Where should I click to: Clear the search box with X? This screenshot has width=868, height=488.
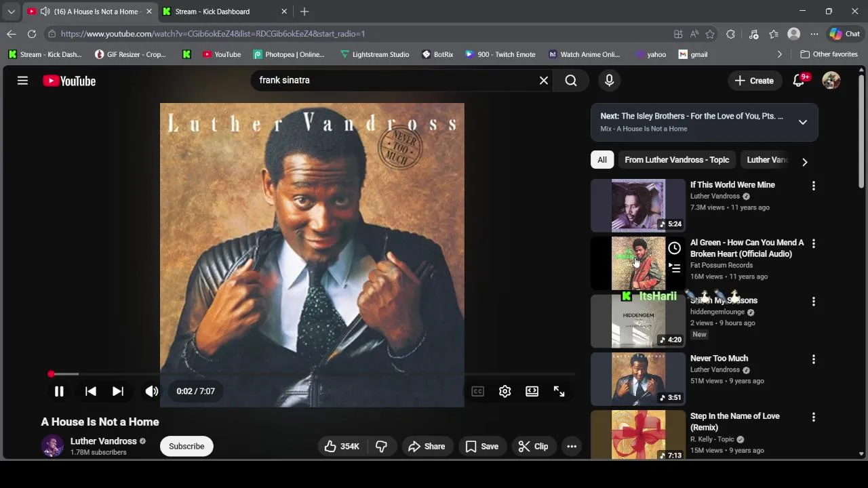(x=544, y=81)
